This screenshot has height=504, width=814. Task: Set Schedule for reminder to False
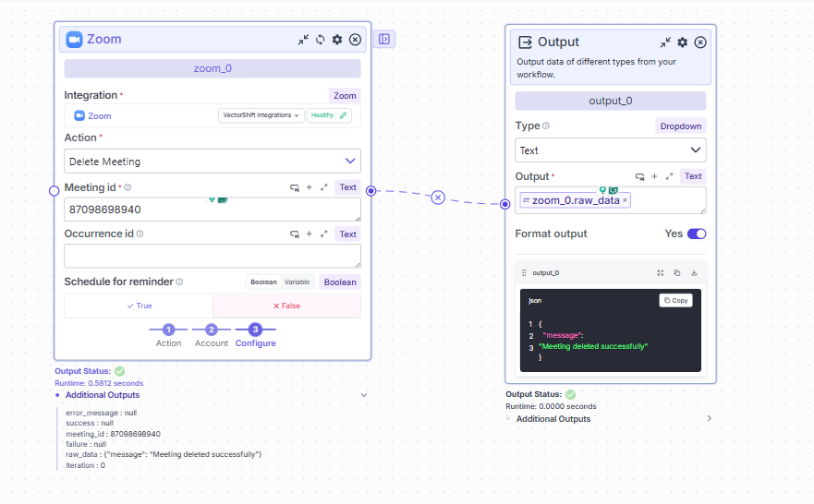click(286, 306)
